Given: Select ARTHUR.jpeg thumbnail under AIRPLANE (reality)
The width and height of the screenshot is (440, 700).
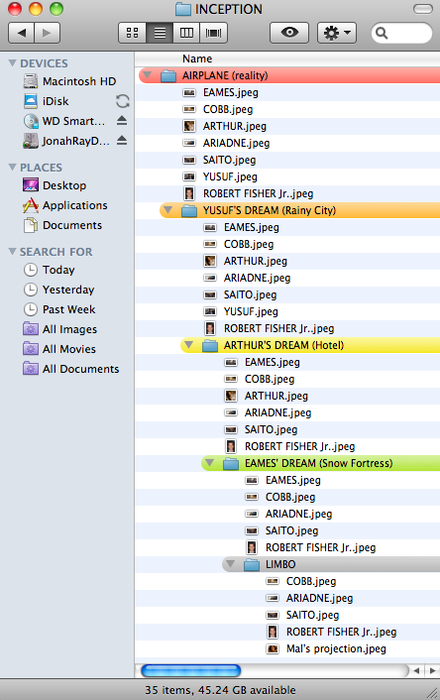Looking at the screenshot, I should click(x=189, y=126).
